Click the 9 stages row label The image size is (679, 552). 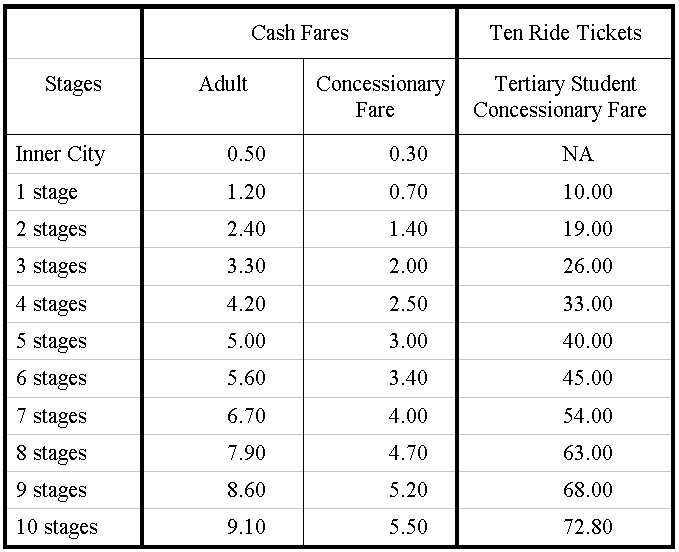point(51,491)
